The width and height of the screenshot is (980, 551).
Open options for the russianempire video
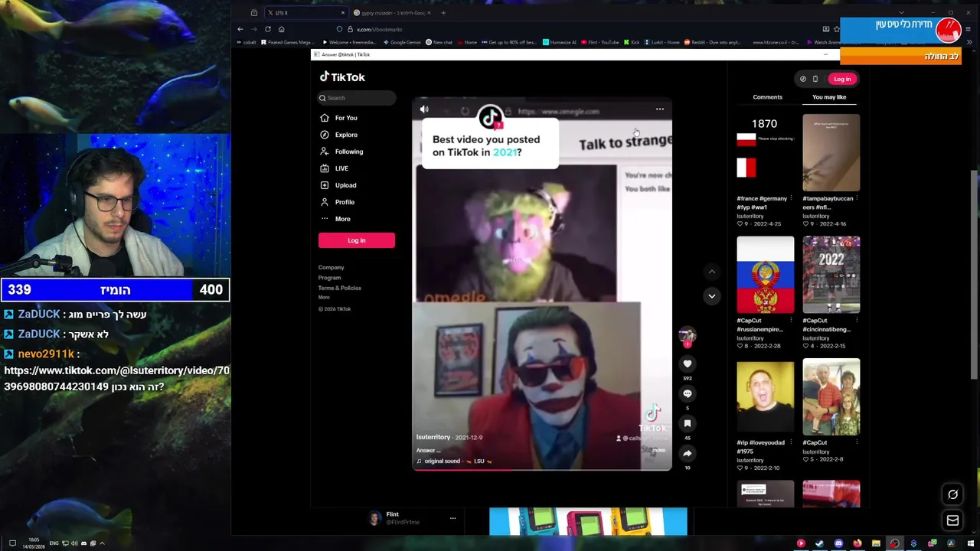790,321
